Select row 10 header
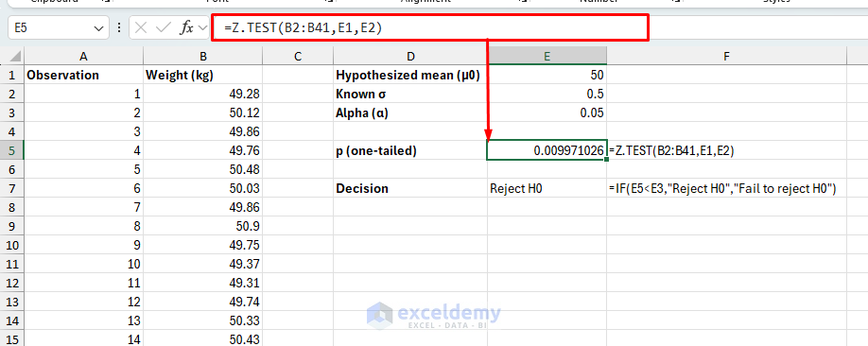The height and width of the screenshot is (346, 868). (x=12, y=245)
